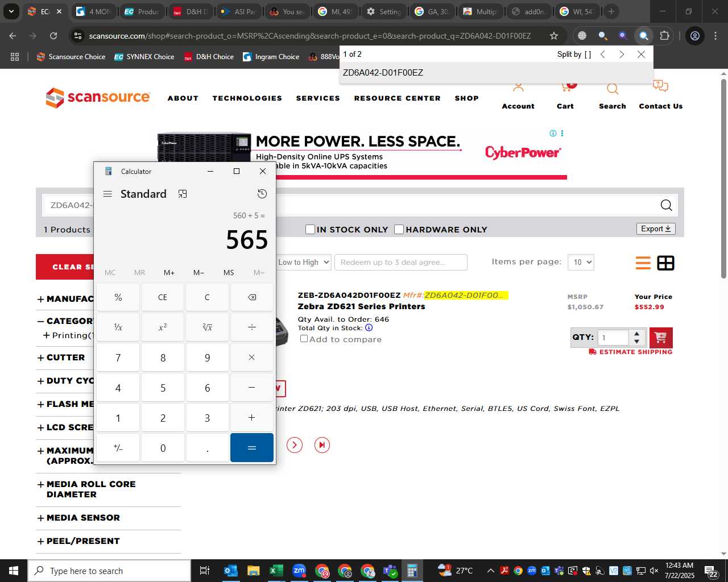728x582 pixels.
Task: Show Total Qty in Stock info
Action: 369,328
